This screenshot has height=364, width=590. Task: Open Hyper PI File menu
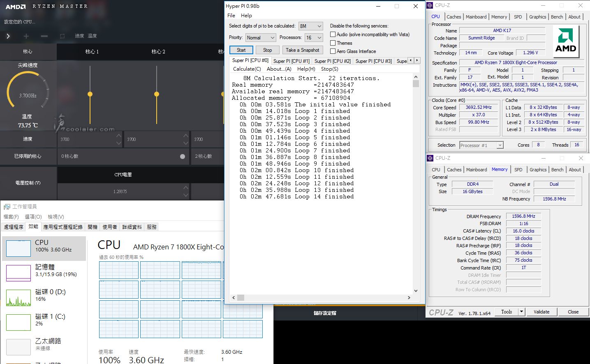pos(231,16)
